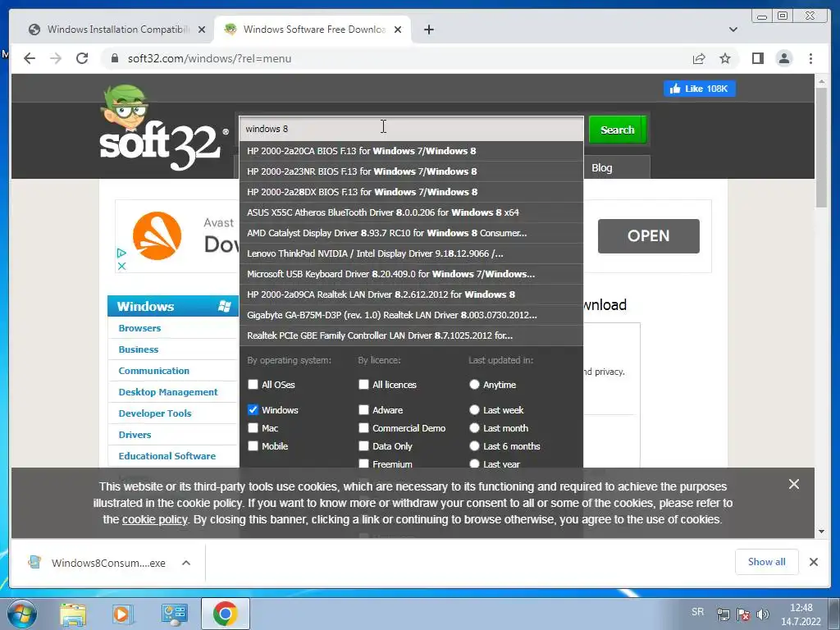This screenshot has height=630, width=840.
Task: Bookmark this tab with the star icon
Action: (725, 58)
